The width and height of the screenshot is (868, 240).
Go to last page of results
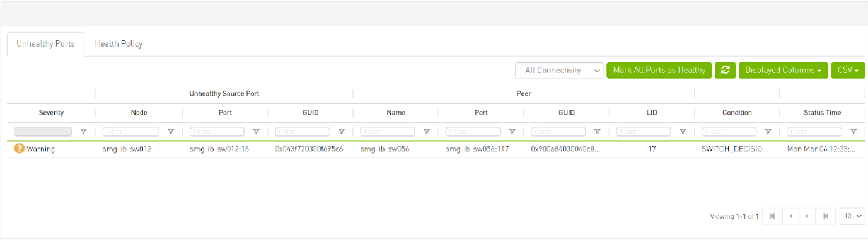click(826, 216)
